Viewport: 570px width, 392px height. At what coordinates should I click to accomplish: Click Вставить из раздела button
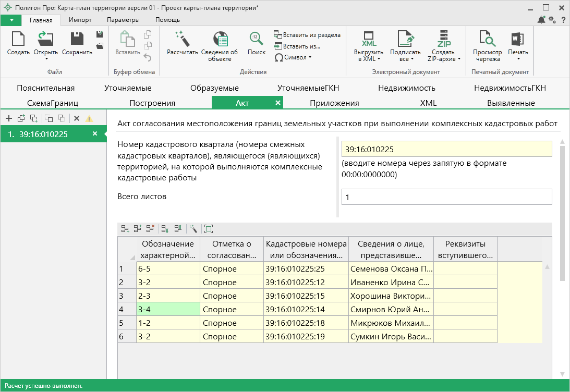[x=307, y=35]
